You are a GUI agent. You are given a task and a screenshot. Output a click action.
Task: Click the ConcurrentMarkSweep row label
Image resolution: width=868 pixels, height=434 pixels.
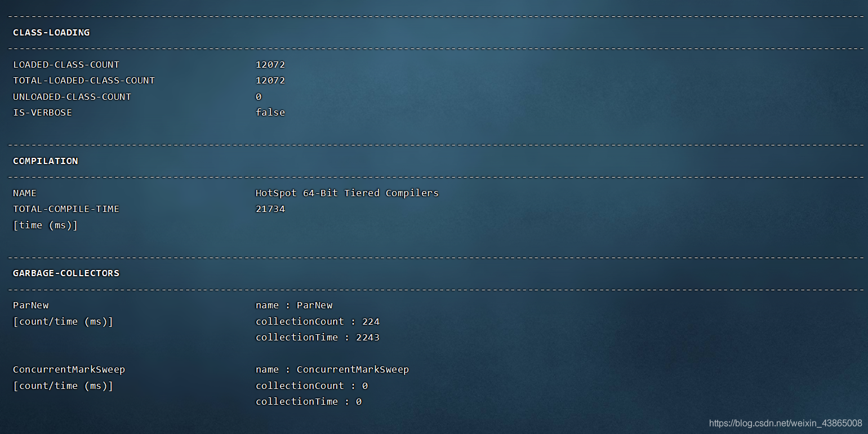69,370
